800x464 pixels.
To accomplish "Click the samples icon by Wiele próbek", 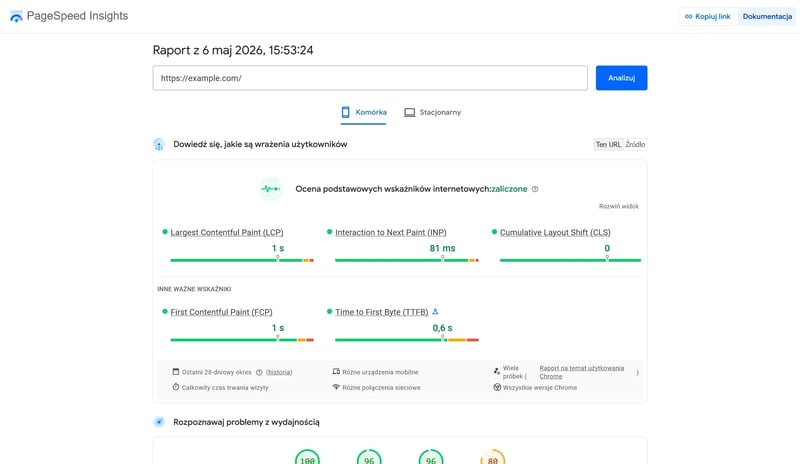I will (x=496, y=372).
